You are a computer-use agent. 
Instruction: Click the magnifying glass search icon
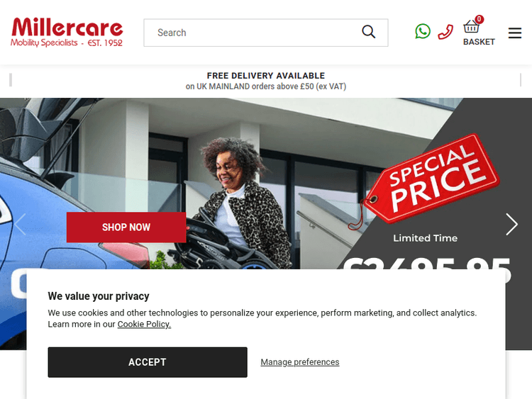pyautogui.click(x=368, y=32)
